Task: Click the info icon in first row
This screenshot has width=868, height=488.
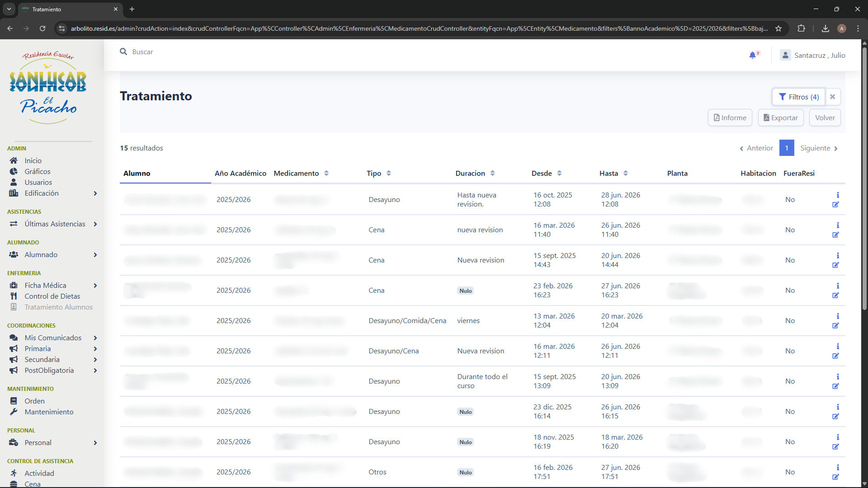Action: (838, 195)
